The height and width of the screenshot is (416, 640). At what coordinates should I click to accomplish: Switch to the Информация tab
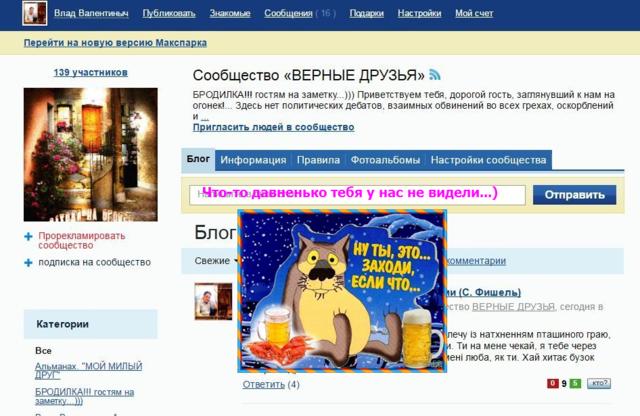pos(253,160)
